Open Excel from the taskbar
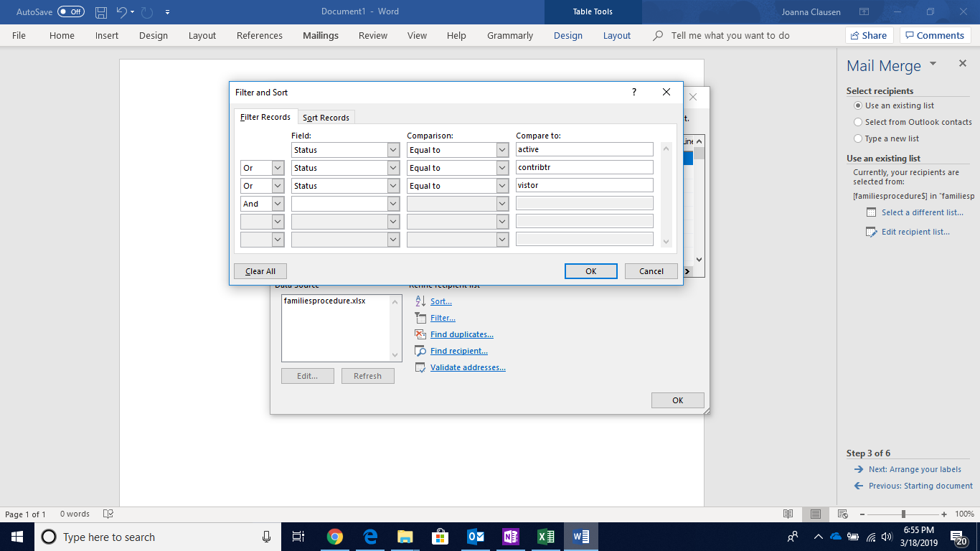This screenshot has width=980, height=551. [x=546, y=537]
